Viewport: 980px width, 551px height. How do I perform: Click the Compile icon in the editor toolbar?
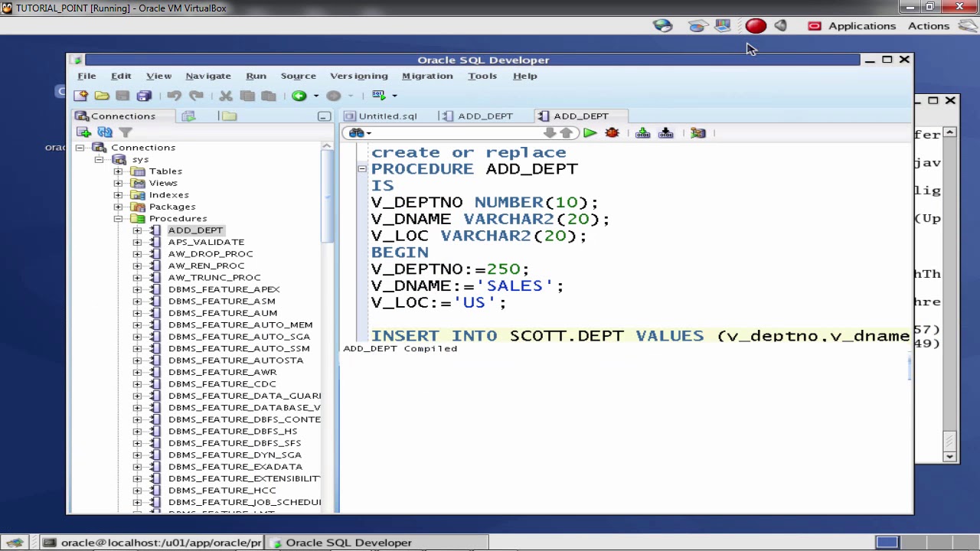pos(642,133)
